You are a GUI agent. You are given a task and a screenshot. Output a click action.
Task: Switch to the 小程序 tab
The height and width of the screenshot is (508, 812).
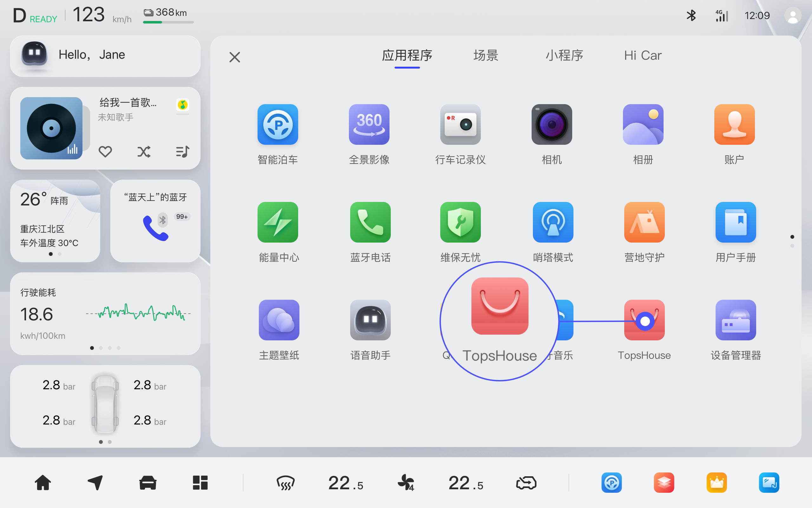(564, 56)
